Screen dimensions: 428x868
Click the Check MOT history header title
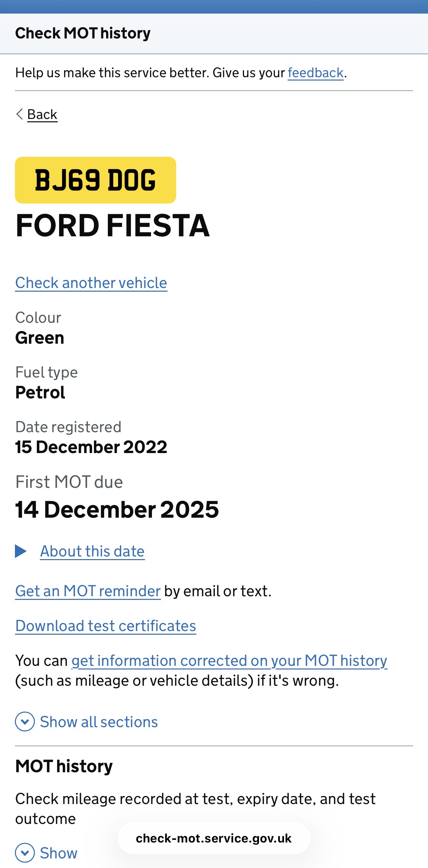[x=83, y=33]
